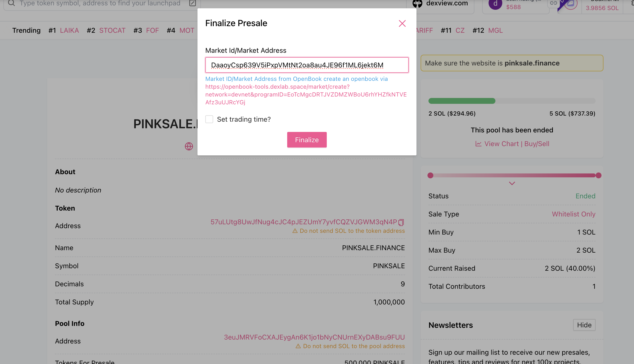The width and height of the screenshot is (634, 364).
Task: Click the edit icon in search bar
Action: click(x=193, y=3)
